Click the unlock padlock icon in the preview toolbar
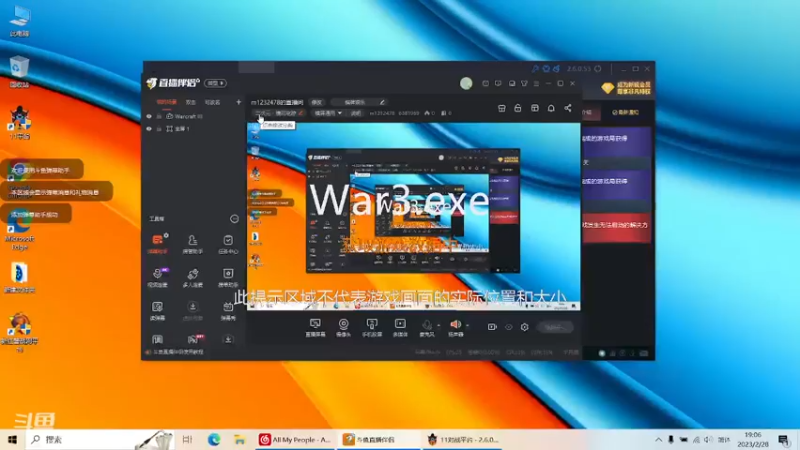Viewport: 800px width, 450px height. (518, 108)
